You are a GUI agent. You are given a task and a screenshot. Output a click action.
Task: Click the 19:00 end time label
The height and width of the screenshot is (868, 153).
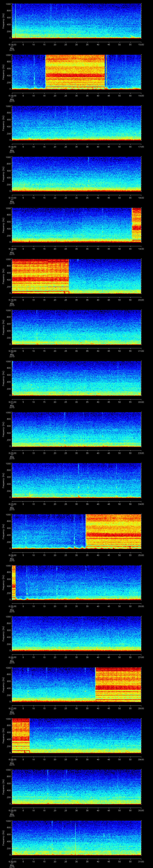click(x=141, y=249)
